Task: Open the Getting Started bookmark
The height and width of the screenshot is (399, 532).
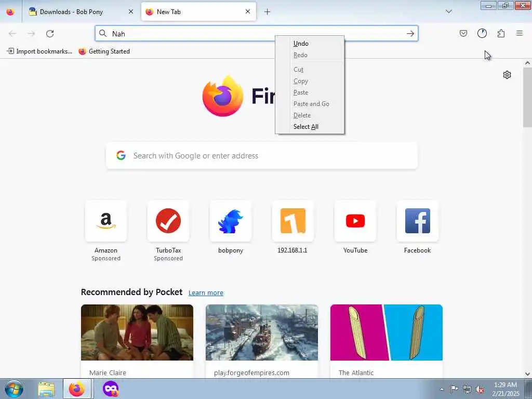Action: [104, 51]
